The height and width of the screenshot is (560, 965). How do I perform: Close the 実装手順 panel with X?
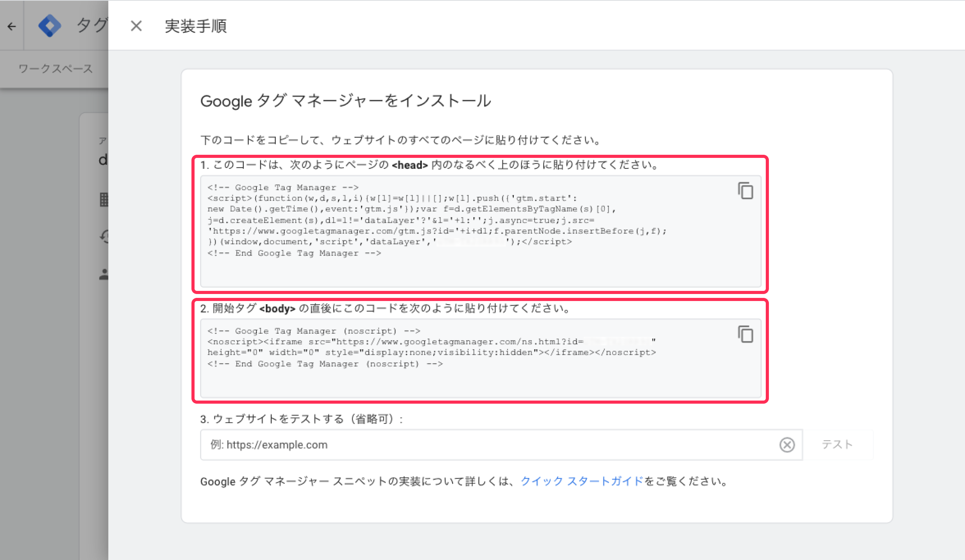click(x=136, y=26)
